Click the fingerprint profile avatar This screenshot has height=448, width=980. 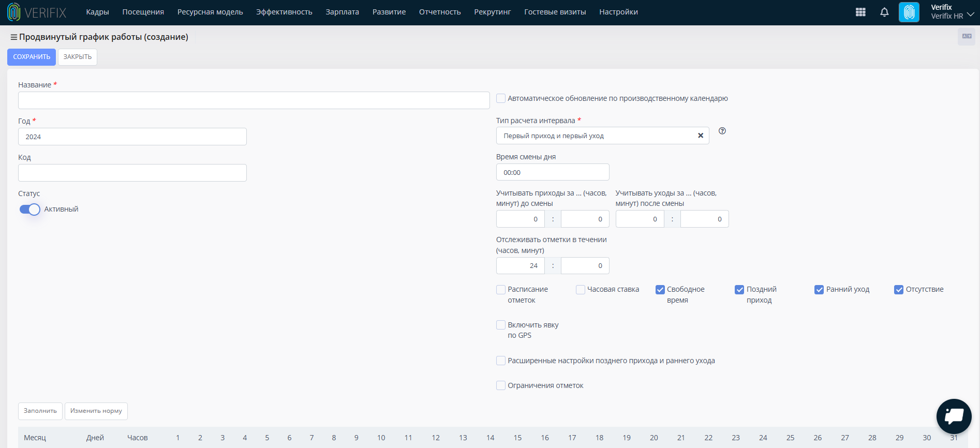point(909,12)
